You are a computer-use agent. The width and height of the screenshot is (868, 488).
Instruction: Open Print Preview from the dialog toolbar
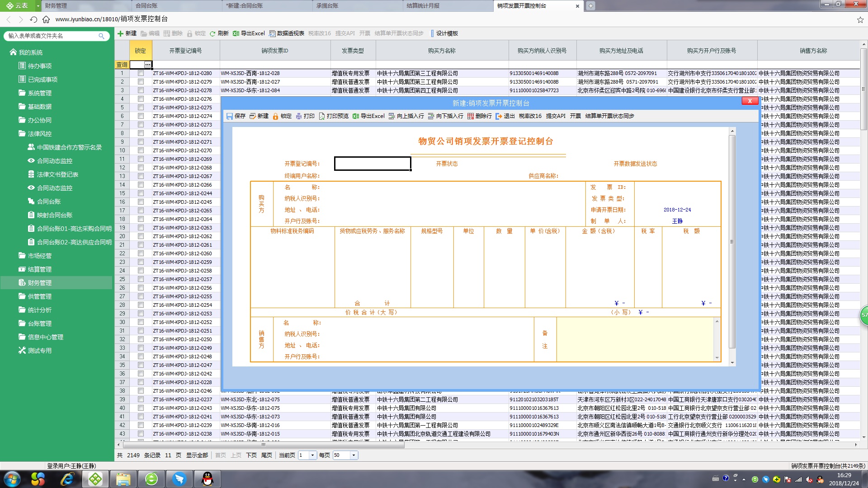[x=334, y=116]
